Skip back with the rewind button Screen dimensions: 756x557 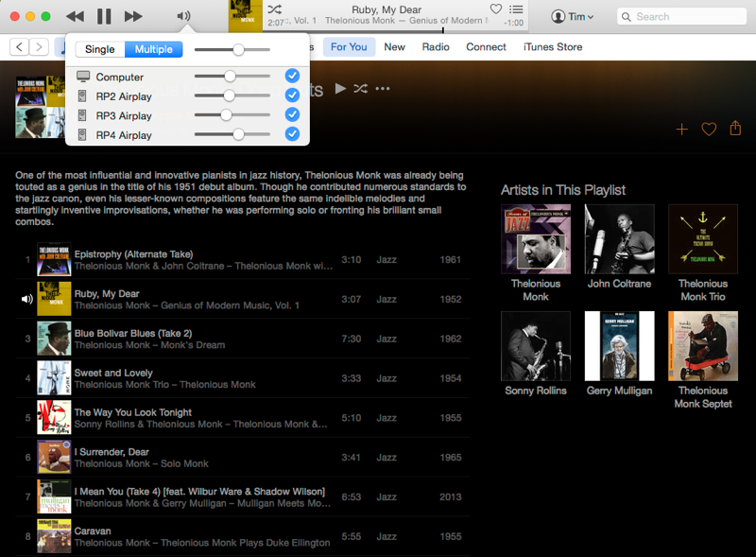[x=75, y=16]
